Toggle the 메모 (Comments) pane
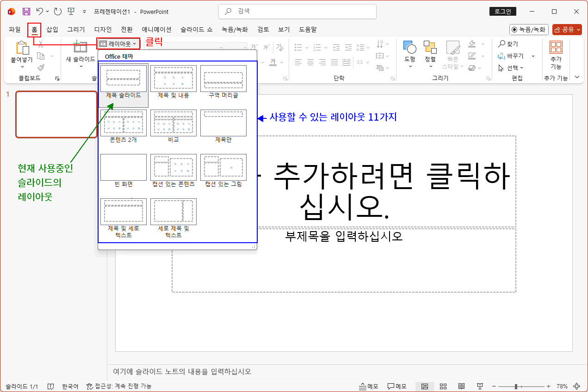The width and height of the screenshot is (588, 392). point(397,386)
